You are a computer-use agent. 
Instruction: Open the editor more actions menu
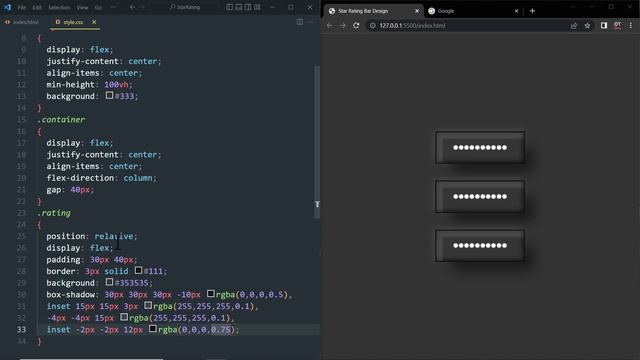click(x=311, y=22)
